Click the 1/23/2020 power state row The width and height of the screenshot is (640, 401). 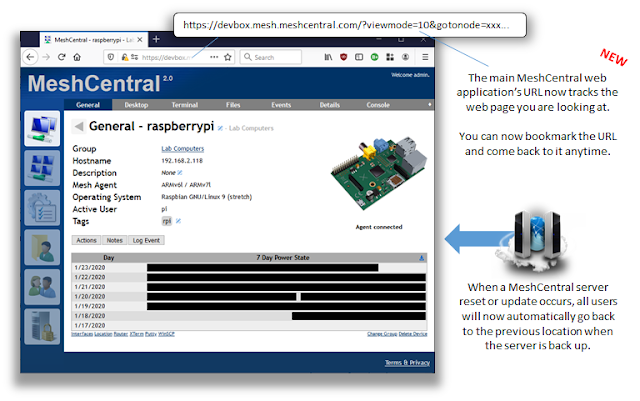249,267
